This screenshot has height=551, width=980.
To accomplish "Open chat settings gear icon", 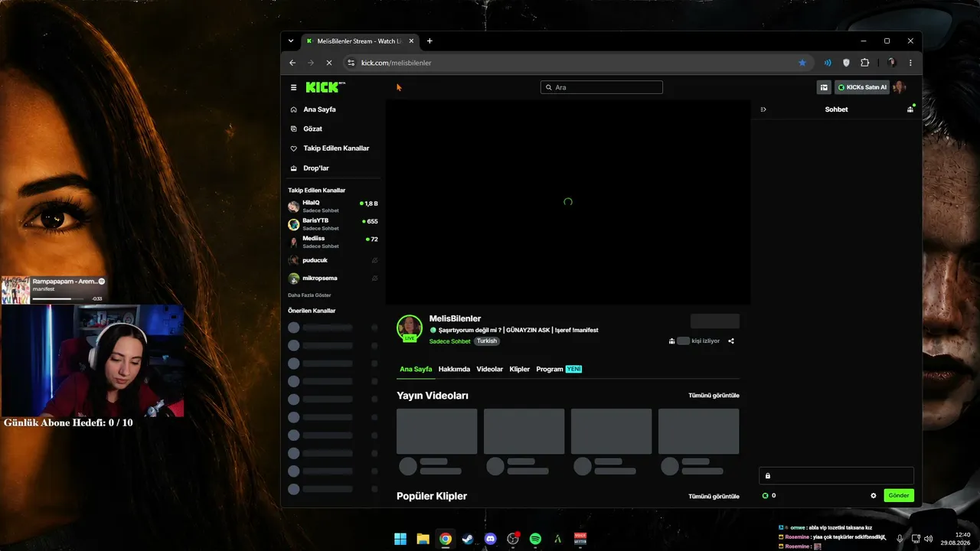I will click(x=874, y=496).
